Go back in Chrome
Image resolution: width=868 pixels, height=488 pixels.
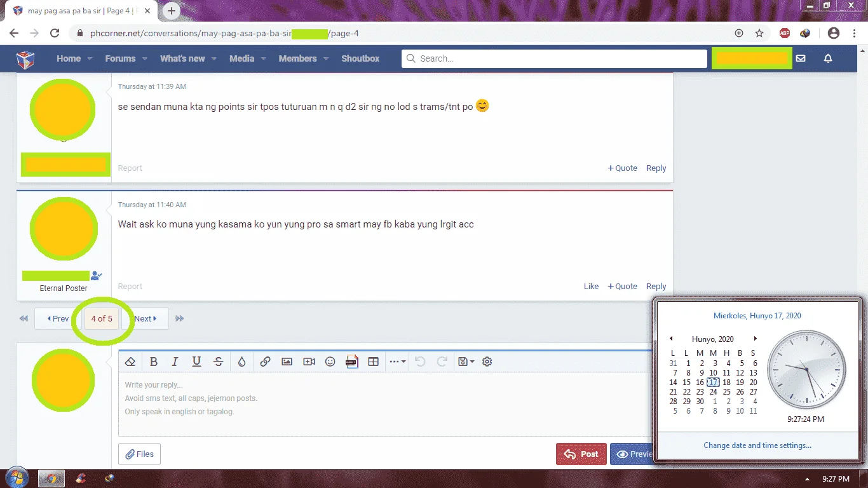pyautogui.click(x=14, y=33)
